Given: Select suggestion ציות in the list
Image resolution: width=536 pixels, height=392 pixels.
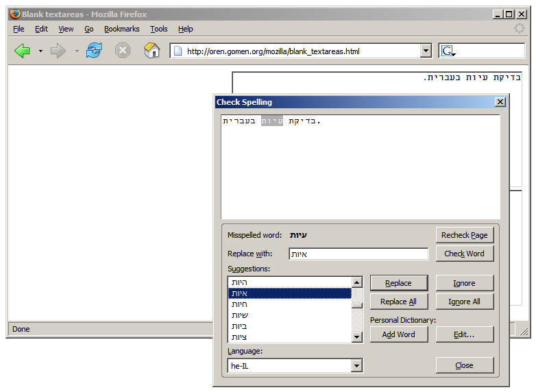Looking at the screenshot, I should [x=289, y=337].
